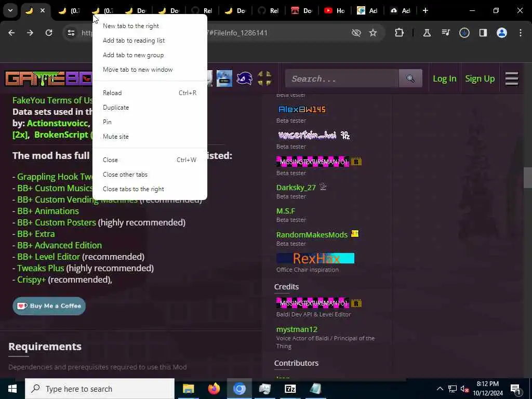Open the media controls toolbar icon
This screenshot has height=399, width=532.
[x=446, y=33]
